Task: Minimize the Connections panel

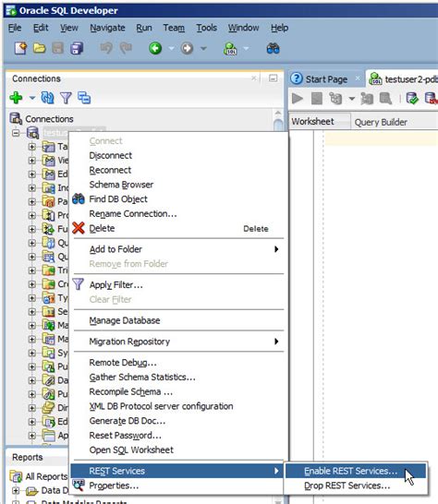Action: pos(273,78)
